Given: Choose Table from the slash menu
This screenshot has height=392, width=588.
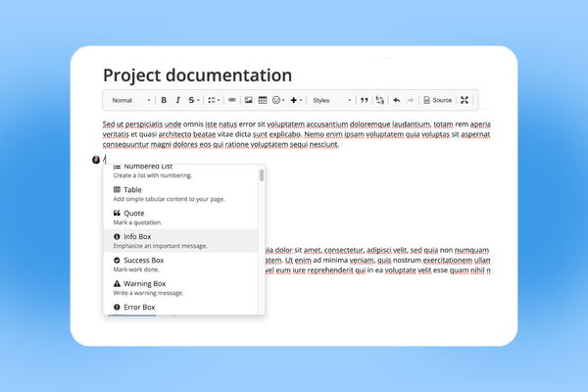Looking at the screenshot, I should tap(180, 194).
